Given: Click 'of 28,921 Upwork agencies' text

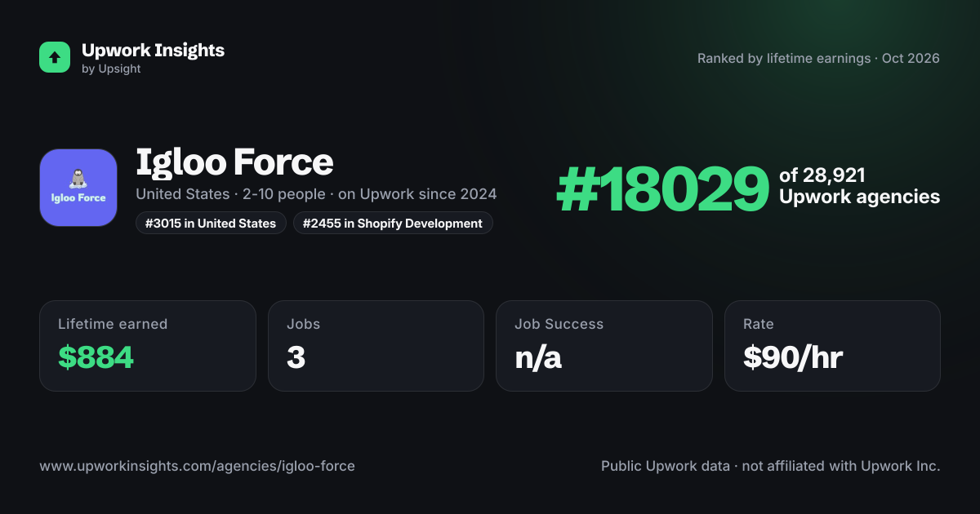Looking at the screenshot, I should pos(859,186).
